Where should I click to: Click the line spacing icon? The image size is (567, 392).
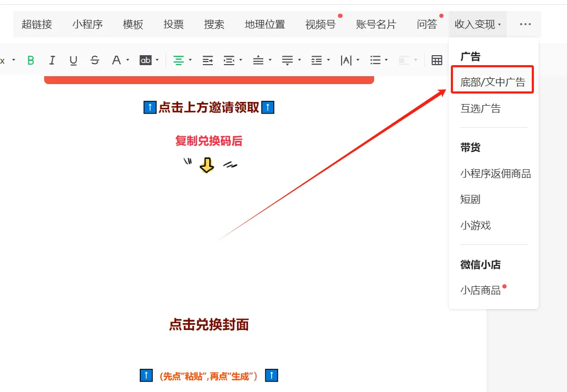pyautogui.click(x=316, y=60)
